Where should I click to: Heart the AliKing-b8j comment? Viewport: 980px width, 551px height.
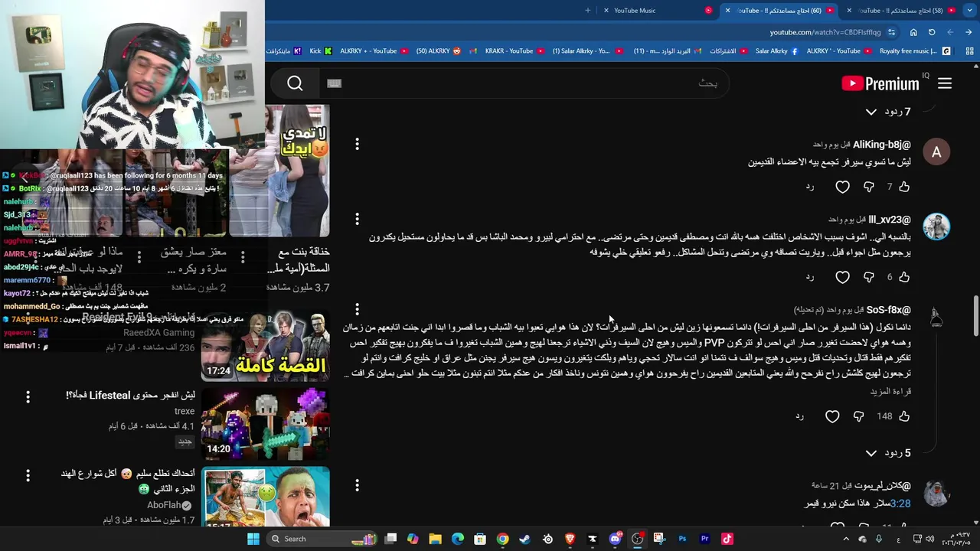[x=843, y=187]
